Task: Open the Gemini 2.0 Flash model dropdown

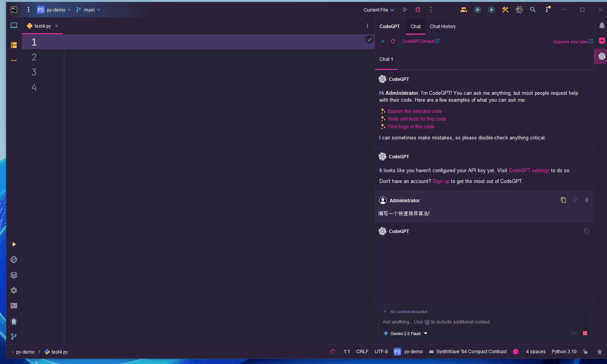Action: pyautogui.click(x=406, y=334)
